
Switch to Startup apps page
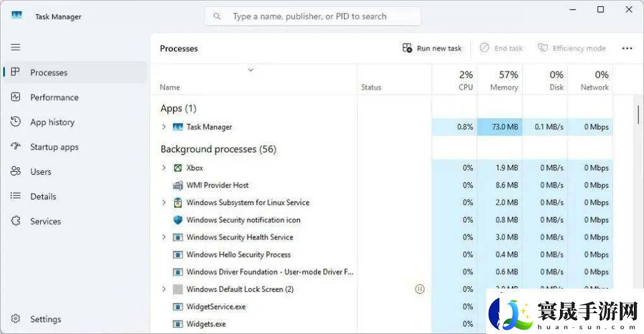pos(54,147)
